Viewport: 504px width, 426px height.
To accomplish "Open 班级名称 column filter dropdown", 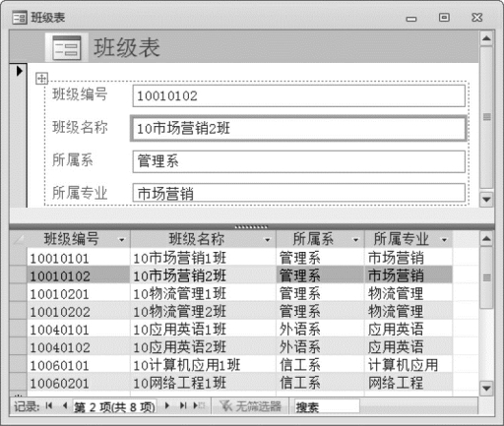I will coord(268,240).
